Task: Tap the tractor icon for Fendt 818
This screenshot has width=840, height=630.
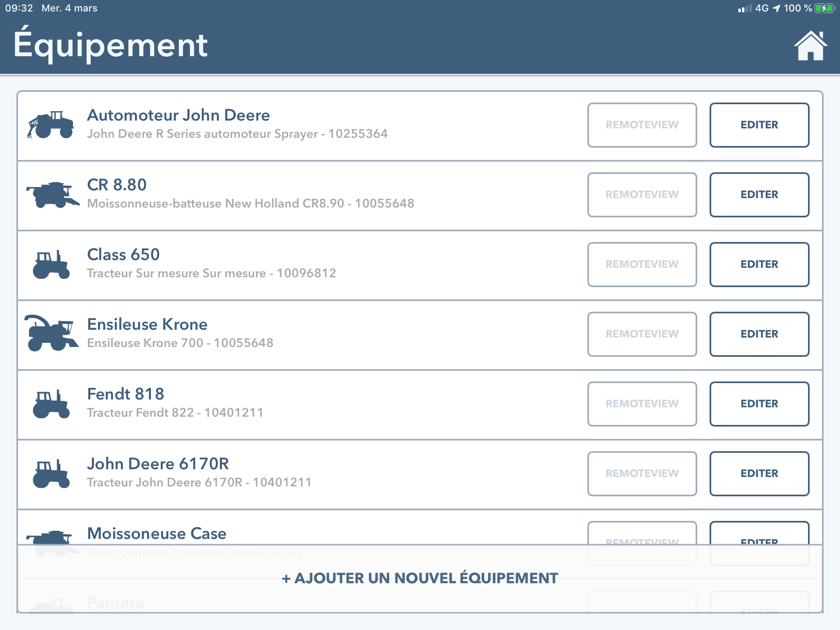Action: coord(51,404)
